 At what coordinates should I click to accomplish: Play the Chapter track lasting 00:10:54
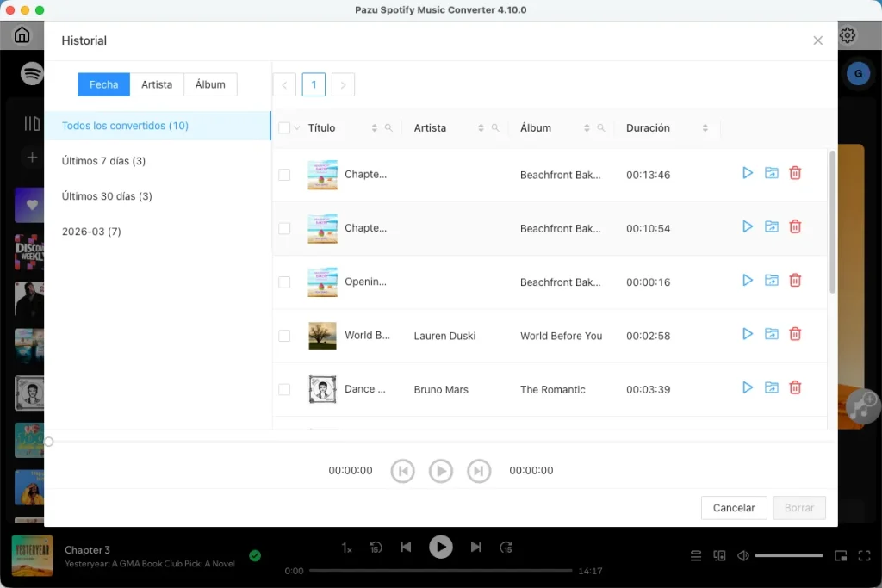tap(747, 226)
